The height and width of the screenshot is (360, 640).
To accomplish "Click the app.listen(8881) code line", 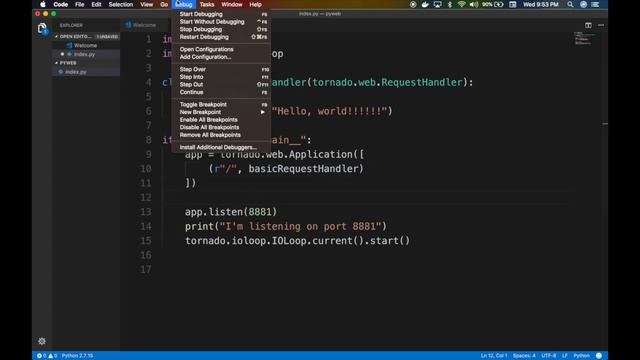I will pyautogui.click(x=231, y=212).
